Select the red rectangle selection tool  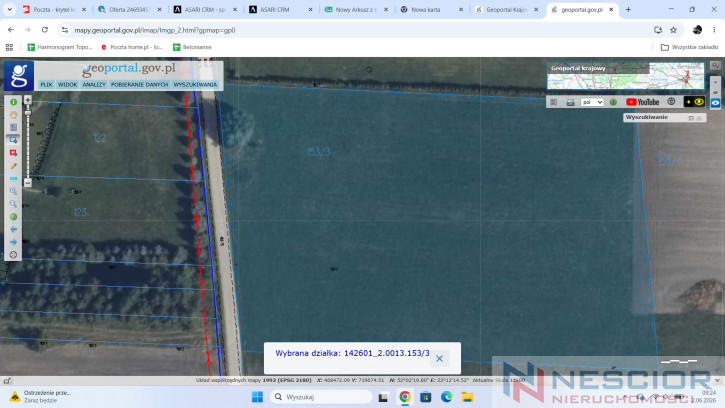(13, 153)
